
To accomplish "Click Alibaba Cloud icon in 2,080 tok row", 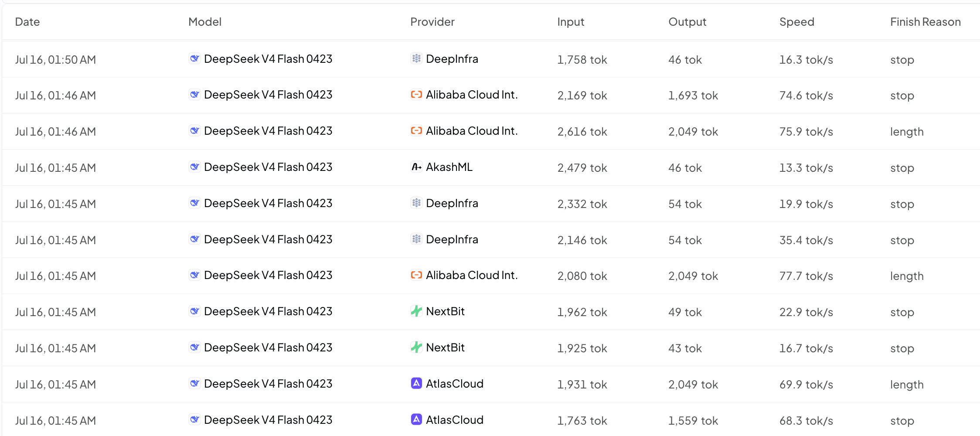I will coord(416,275).
